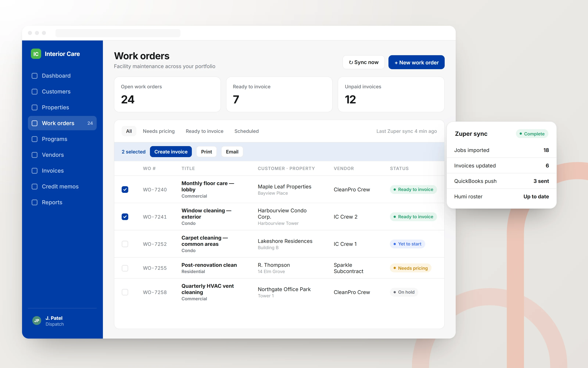The height and width of the screenshot is (368, 588).
Task: Uncheck the WO-7240 row checkbox
Action: [125, 189]
